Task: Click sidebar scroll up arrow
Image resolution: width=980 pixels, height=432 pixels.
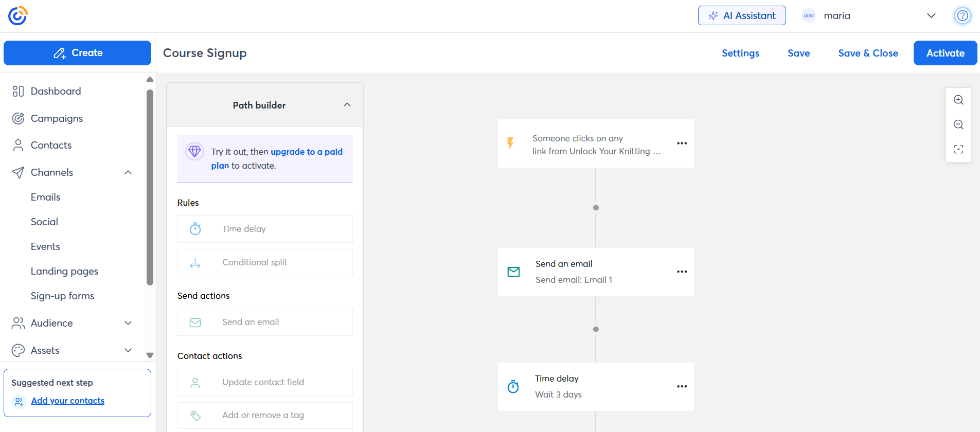Action: pos(150,79)
